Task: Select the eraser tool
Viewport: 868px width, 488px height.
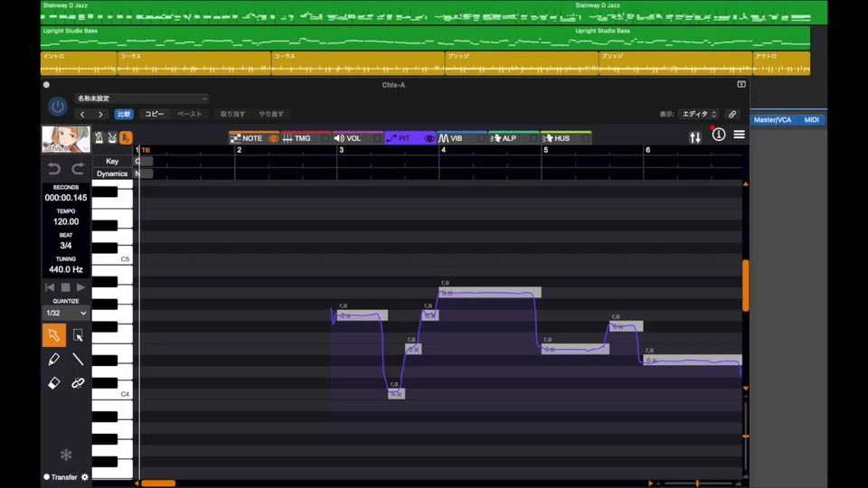Action: point(53,383)
